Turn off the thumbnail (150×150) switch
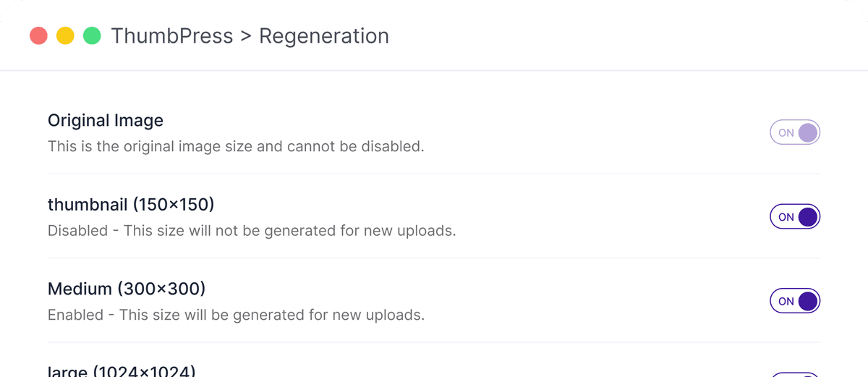The width and height of the screenshot is (868, 377). click(795, 217)
